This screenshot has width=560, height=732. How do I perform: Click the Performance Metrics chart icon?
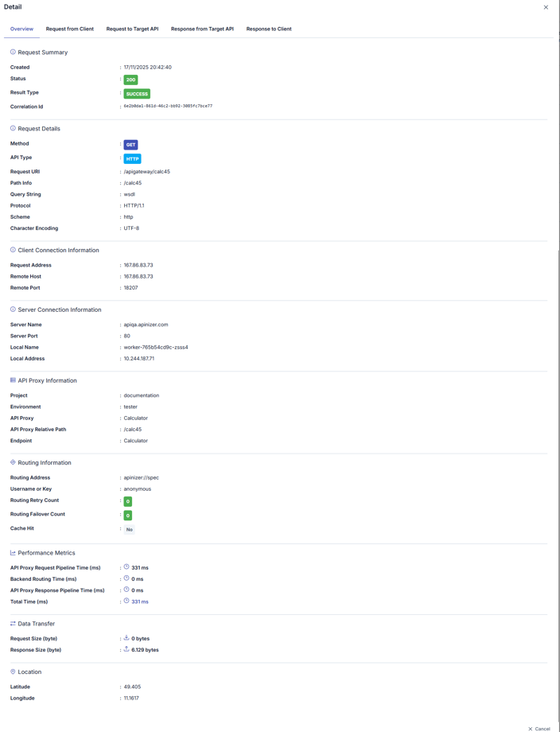click(x=13, y=552)
